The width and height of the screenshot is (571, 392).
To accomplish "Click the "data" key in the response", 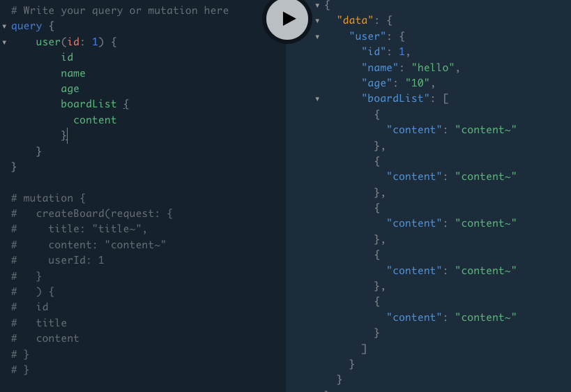I will coord(356,20).
